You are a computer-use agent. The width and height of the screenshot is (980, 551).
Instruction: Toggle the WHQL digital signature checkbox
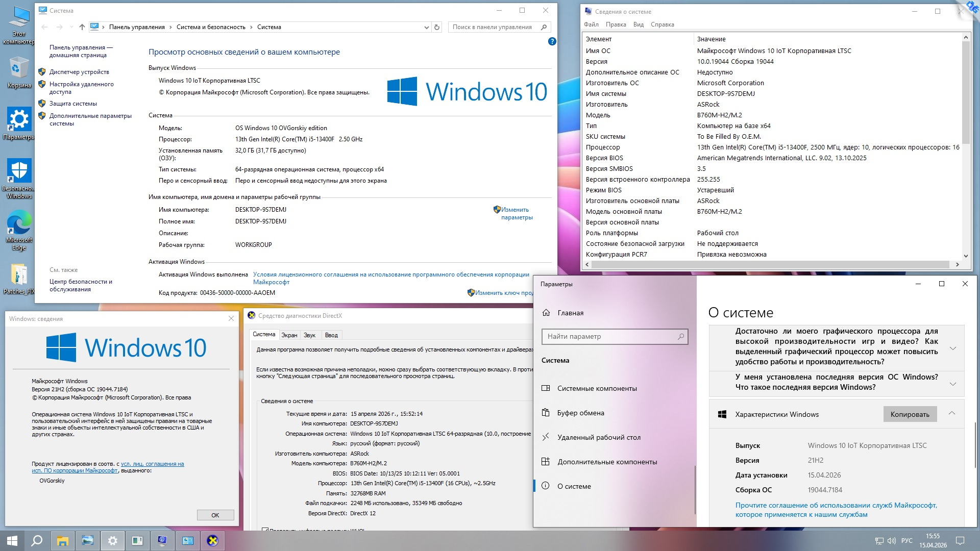[x=265, y=530]
